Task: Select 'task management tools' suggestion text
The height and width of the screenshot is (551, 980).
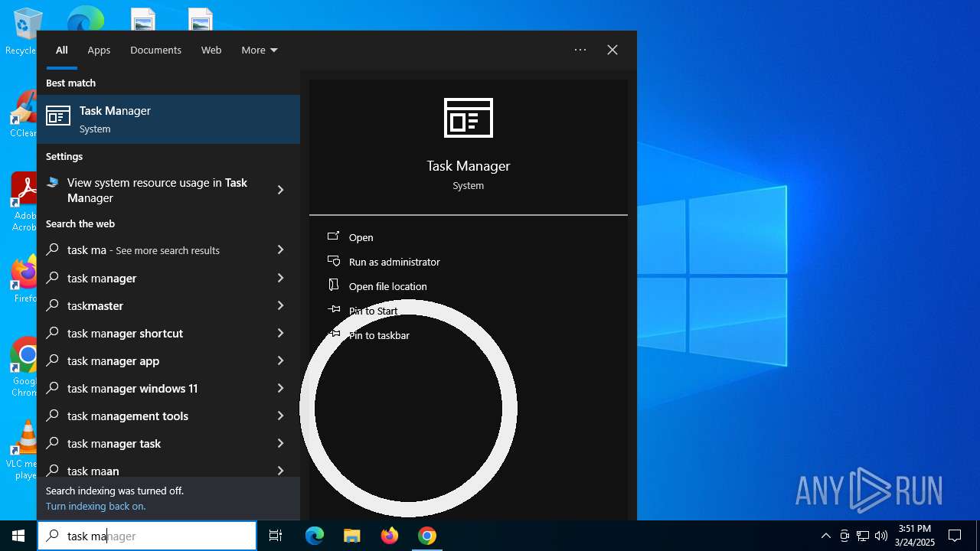Action: (128, 416)
